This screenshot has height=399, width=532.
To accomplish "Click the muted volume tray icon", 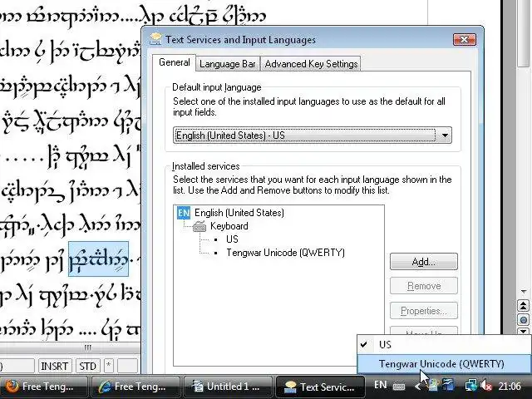I will coord(486,386).
